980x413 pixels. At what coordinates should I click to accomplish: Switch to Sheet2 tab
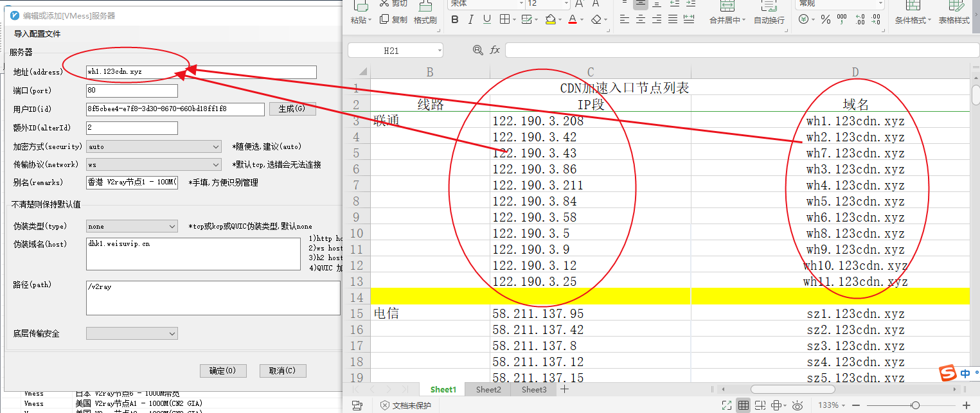[x=488, y=389]
